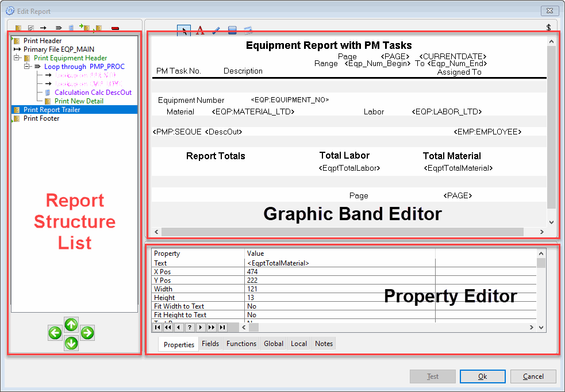
Task: Choose the blue box shape tool
Action: (232, 30)
